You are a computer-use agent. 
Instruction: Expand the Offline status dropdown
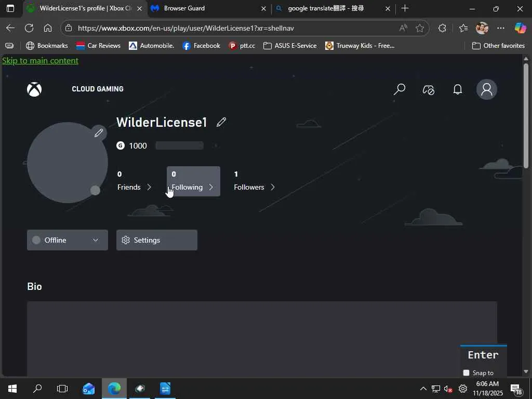click(68, 240)
